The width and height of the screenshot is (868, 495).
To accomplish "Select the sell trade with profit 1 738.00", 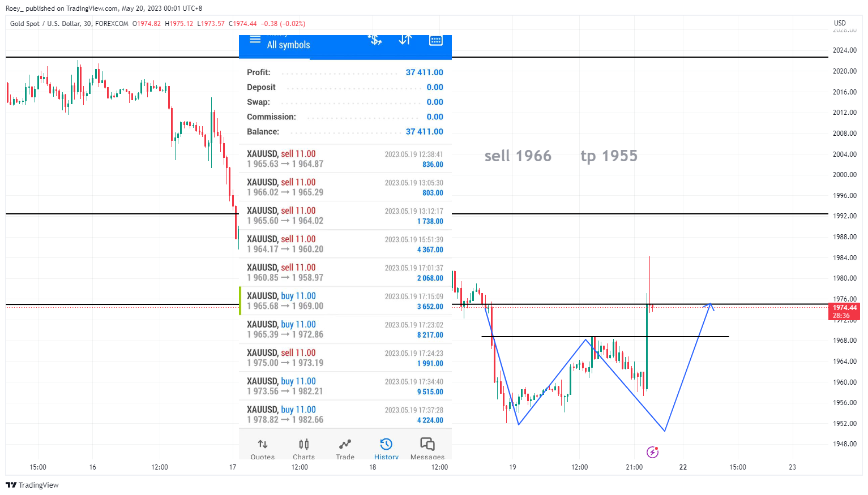I will 345,216.
